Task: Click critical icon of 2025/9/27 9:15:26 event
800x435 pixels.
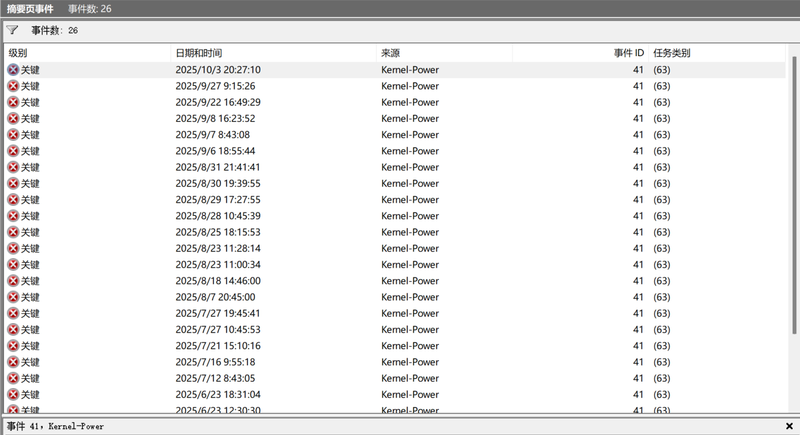Action: coord(13,86)
